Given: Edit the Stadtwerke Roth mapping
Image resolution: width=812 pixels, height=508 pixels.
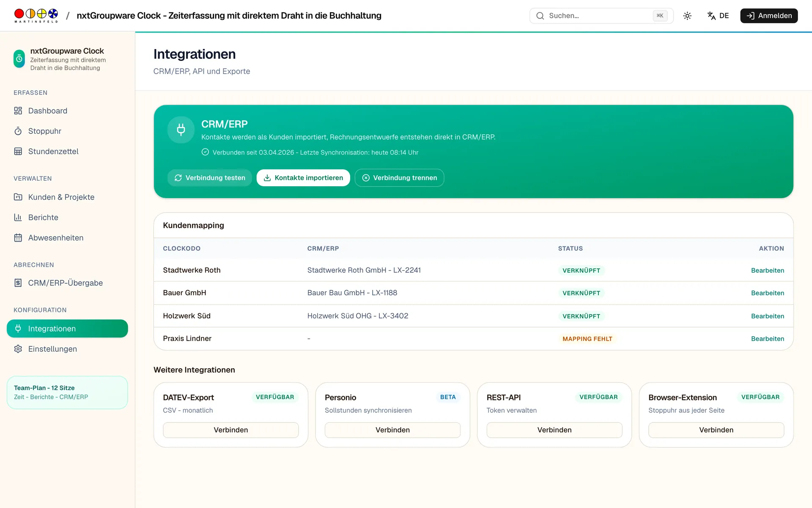Looking at the screenshot, I should pyautogui.click(x=767, y=271).
